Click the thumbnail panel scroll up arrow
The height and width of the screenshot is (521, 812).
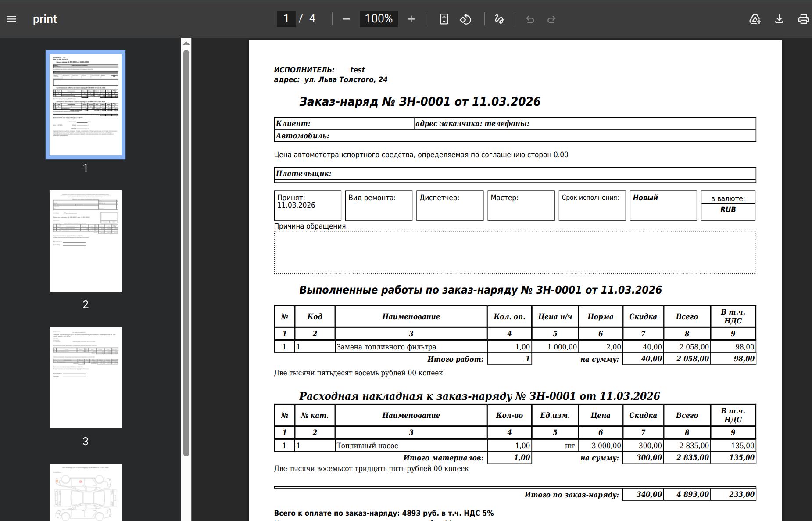coord(186,43)
